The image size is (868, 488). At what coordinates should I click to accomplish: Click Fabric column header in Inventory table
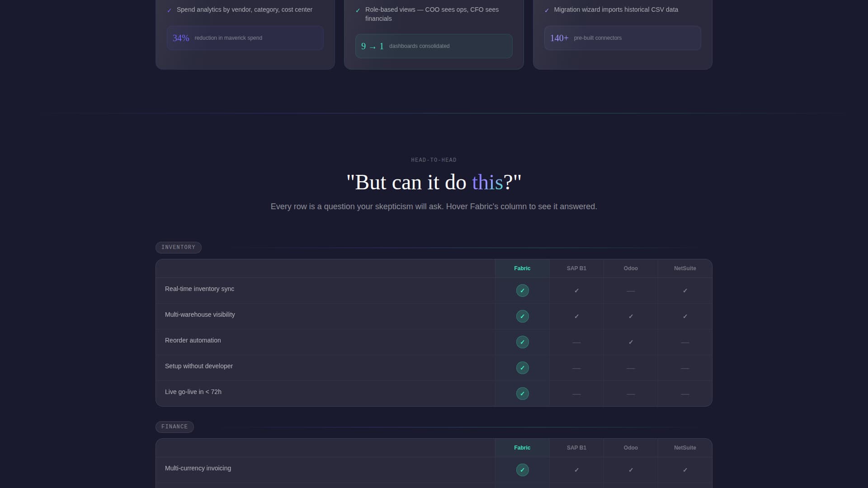point(522,268)
